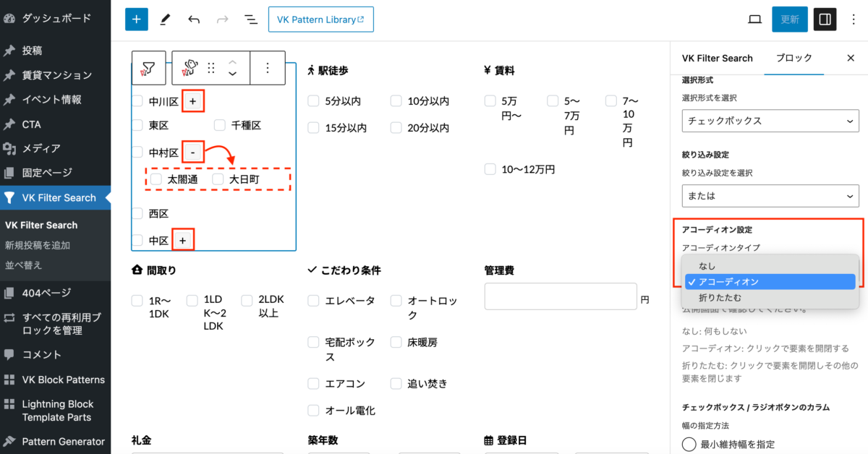Close the settings sidebar with X
This screenshot has width=868, height=454.
851,58
